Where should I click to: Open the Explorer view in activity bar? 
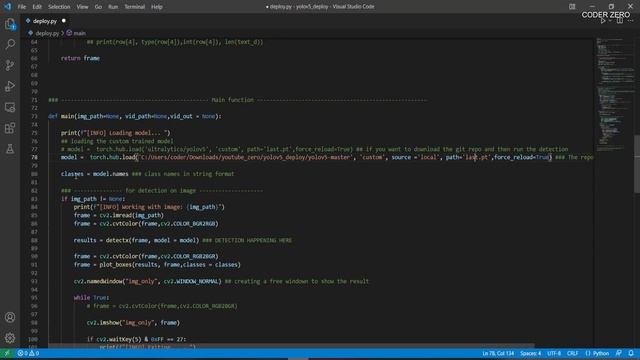point(10,24)
